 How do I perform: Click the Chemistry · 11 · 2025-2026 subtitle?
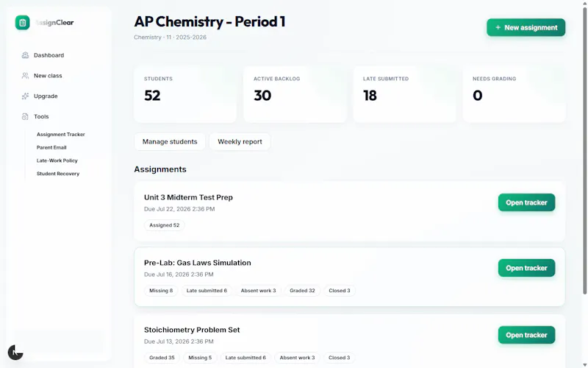[x=171, y=38]
